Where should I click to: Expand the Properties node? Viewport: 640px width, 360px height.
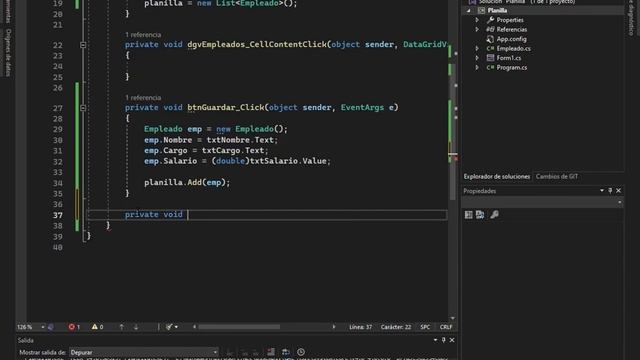477,20
